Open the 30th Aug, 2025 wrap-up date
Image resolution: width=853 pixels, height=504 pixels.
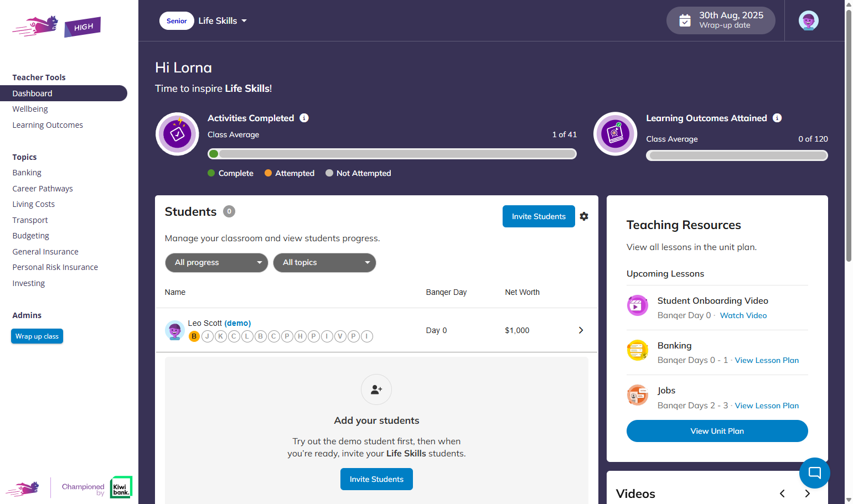click(721, 20)
